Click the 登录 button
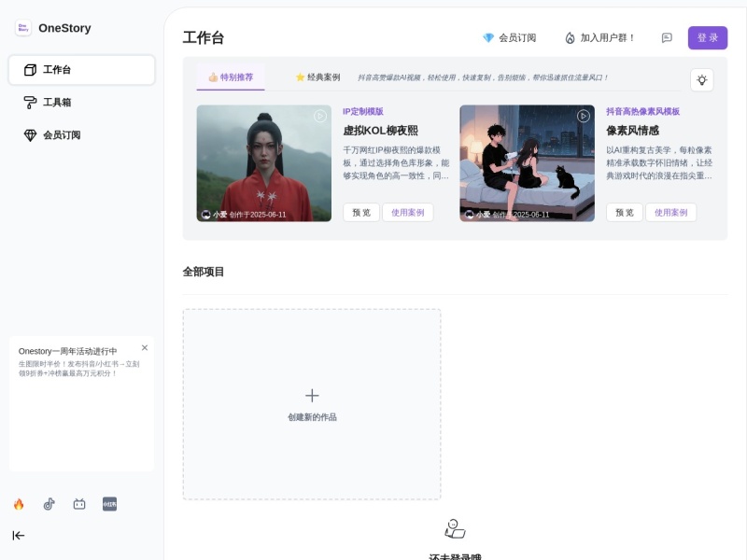Viewport: 747px width, 560px height. point(708,37)
